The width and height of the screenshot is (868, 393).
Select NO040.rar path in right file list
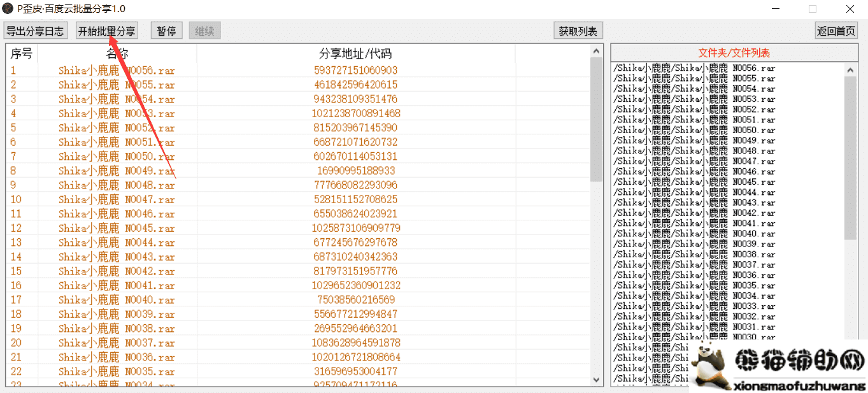694,234
